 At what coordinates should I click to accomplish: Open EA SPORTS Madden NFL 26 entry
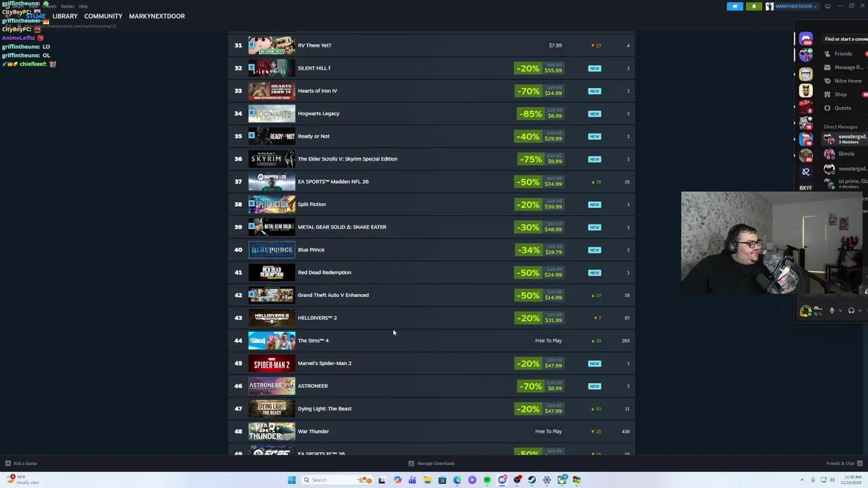click(431, 182)
